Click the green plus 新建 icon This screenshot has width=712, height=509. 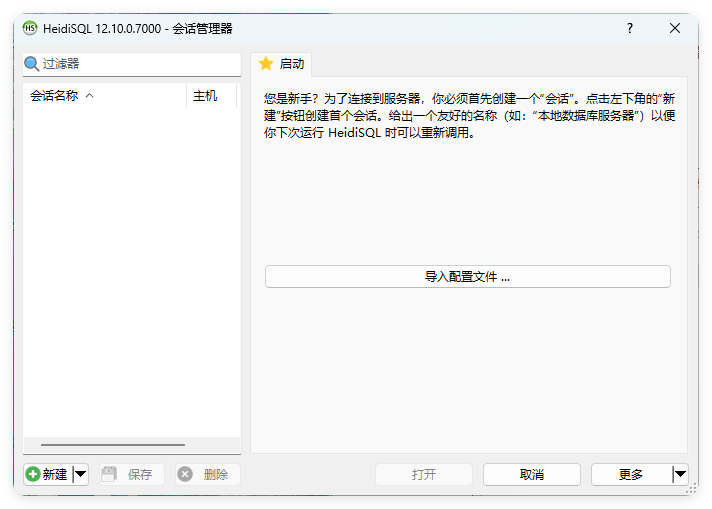coord(33,475)
